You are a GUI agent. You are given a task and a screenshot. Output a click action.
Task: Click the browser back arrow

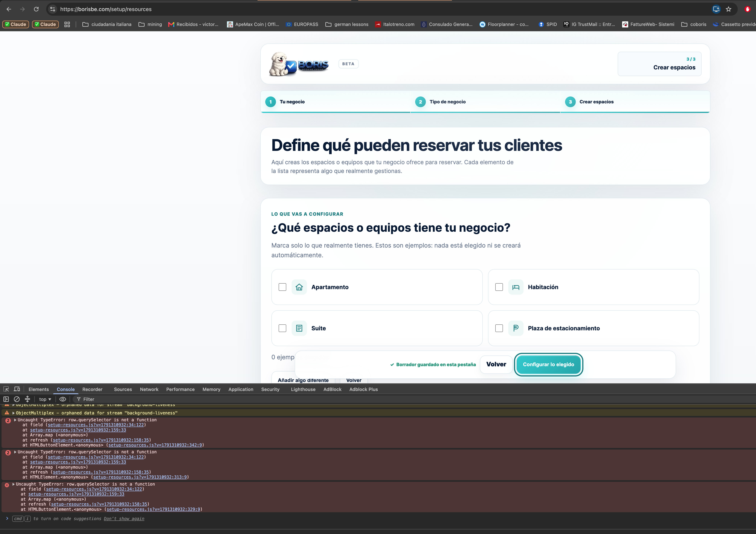[x=9, y=9]
